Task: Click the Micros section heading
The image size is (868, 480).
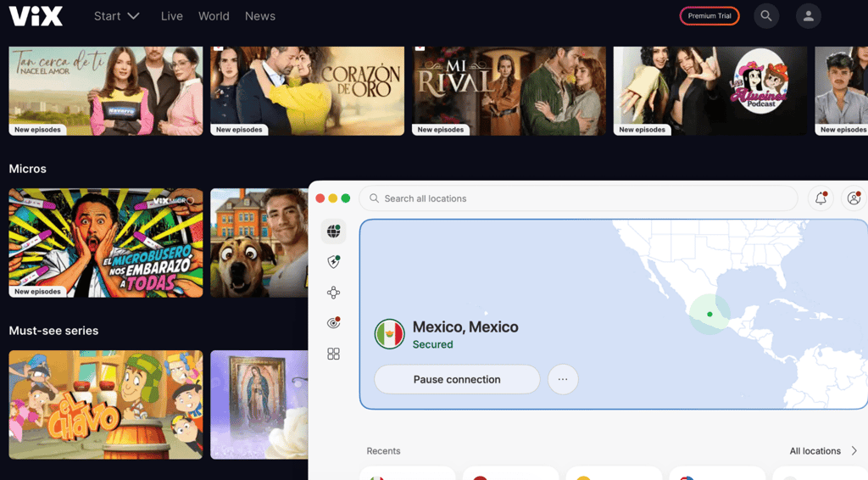Action: (x=28, y=169)
